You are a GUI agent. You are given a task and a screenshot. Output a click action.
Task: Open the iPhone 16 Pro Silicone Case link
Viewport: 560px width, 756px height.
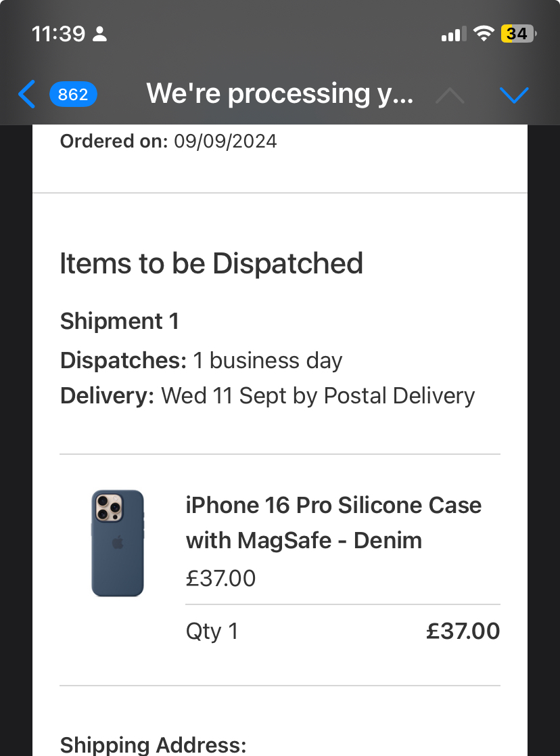point(333,522)
